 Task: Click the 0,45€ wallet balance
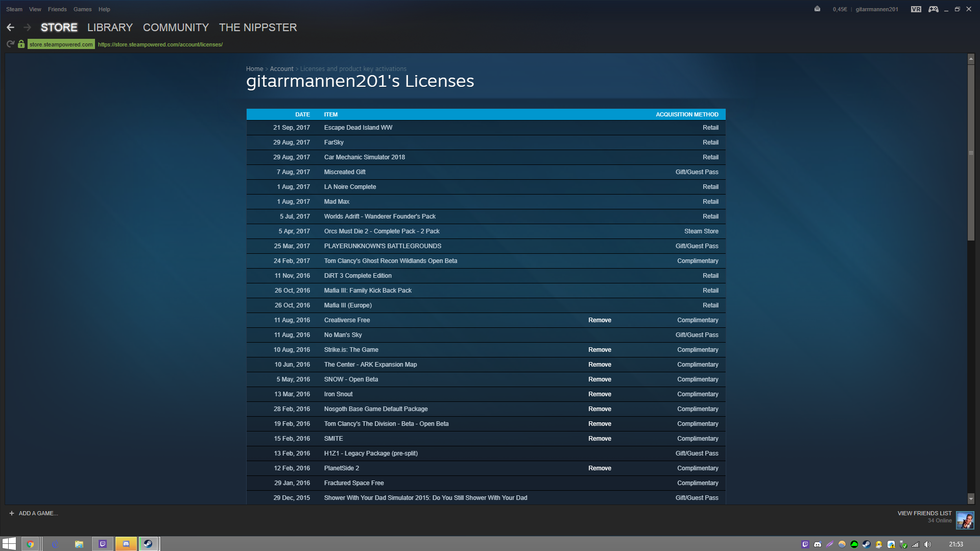[x=840, y=9]
